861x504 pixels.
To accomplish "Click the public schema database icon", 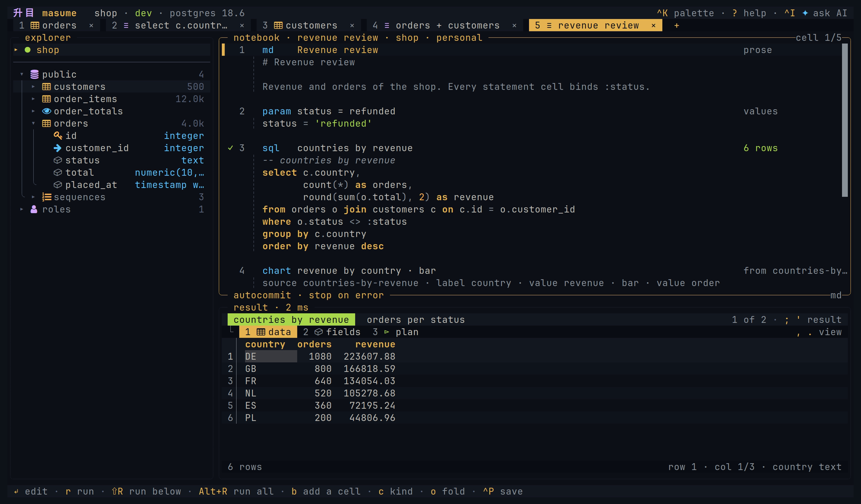I will 35,74.
